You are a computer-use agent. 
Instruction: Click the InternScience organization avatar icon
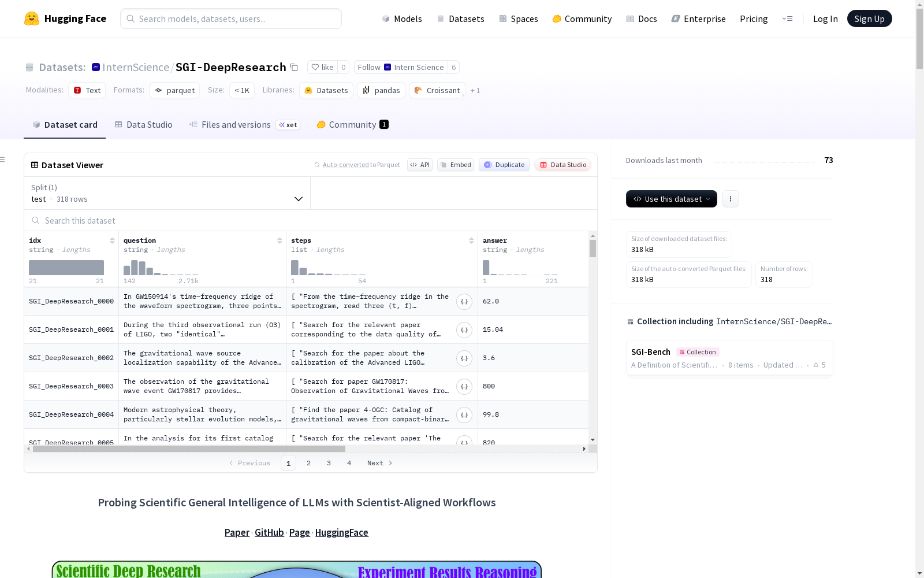tap(96, 67)
